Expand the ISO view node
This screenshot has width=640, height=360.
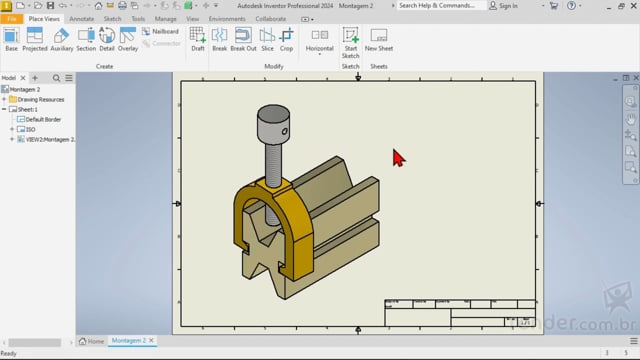[x=12, y=129]
